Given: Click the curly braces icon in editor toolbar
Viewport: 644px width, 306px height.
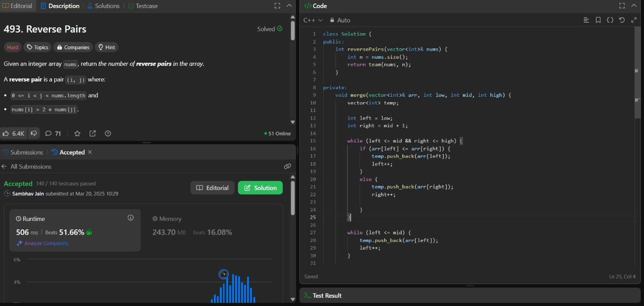Looking at the screenshot, I should 610,20.
